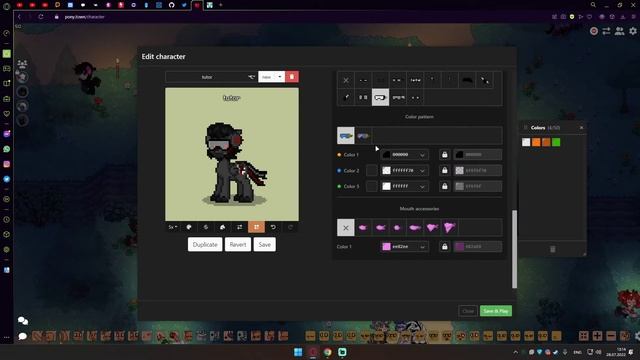Switch to the GitHub browser tab
Viewport: 640px width, 360px height.
coord(171,5)
